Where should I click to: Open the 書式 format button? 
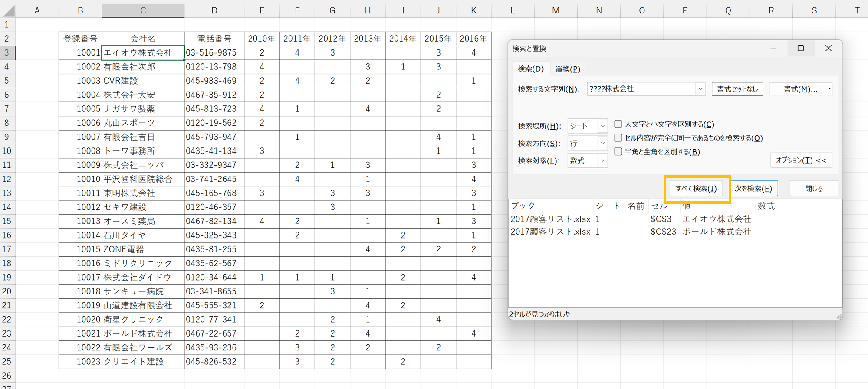click(x=799, y=89)
